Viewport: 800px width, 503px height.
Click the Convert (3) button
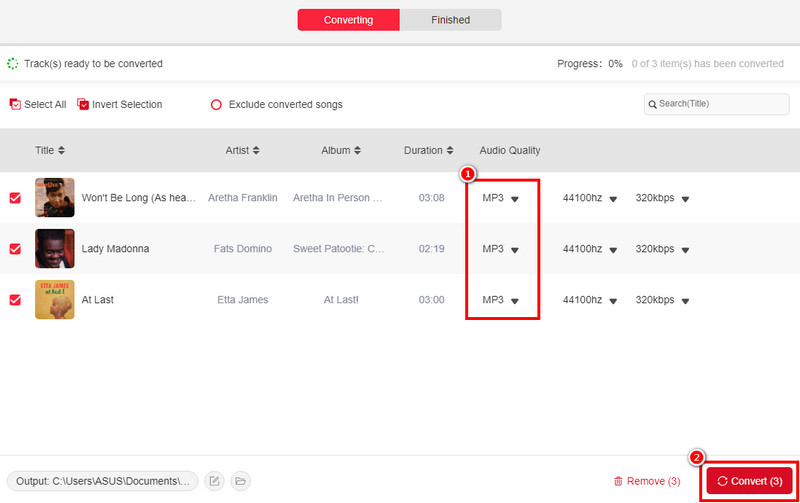click(749, 481)
